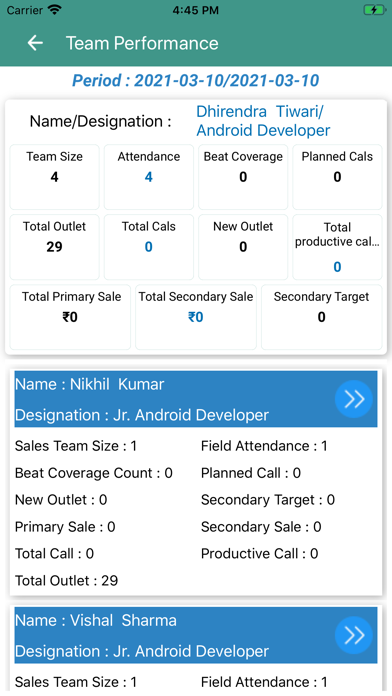Open the Team Size card
This screenshot has width=392, height=696.
(55, 177)
